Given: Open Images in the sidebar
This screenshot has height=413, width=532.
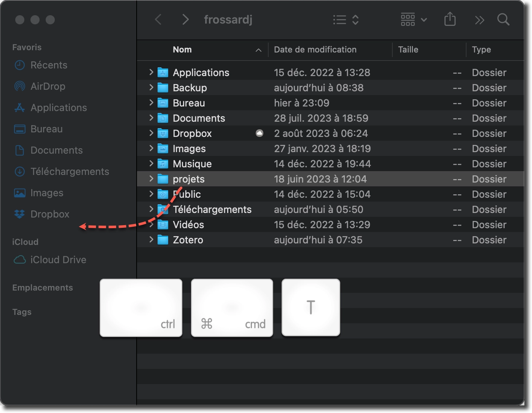Looking at the screenshot, I should point(38,193).
